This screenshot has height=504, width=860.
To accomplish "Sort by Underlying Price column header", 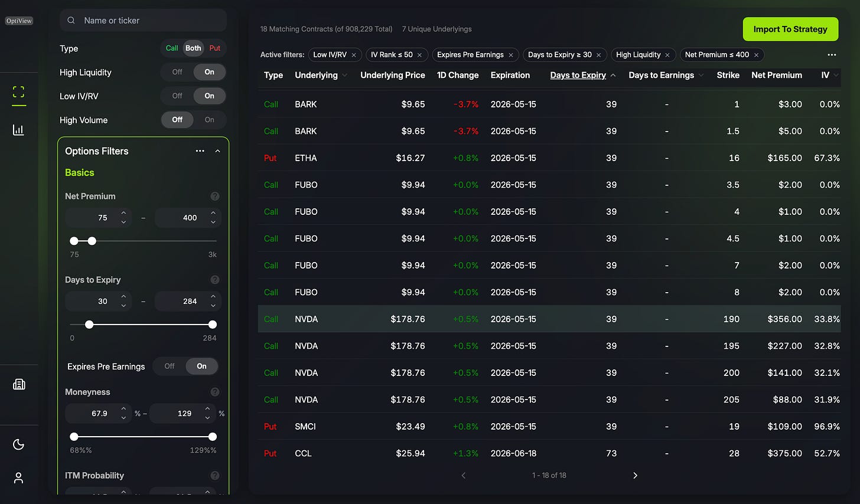I will (x=393, y=76).
